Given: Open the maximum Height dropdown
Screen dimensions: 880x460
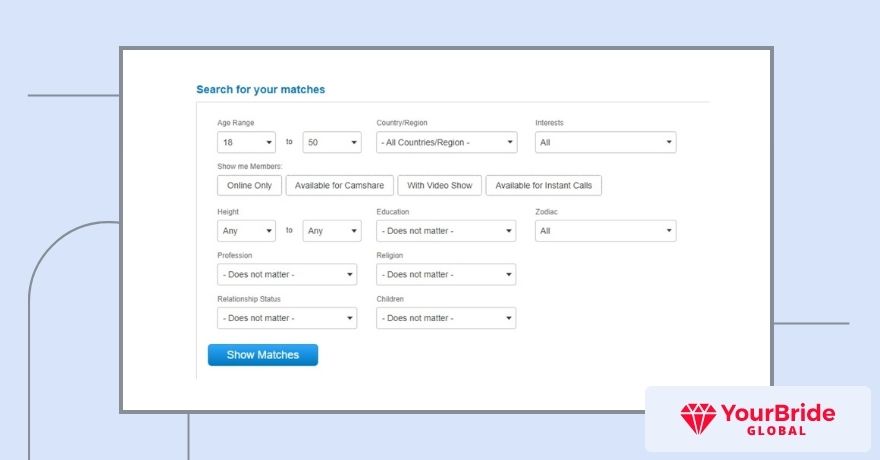Looking at the screenshot, I should [331, 231].
